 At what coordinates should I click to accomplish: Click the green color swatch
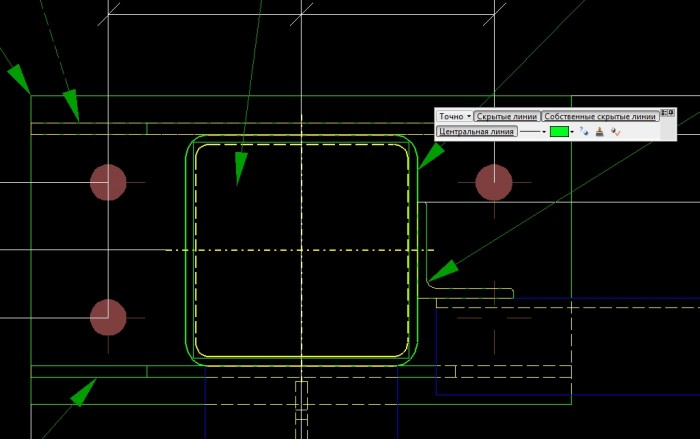coord(559,131)
